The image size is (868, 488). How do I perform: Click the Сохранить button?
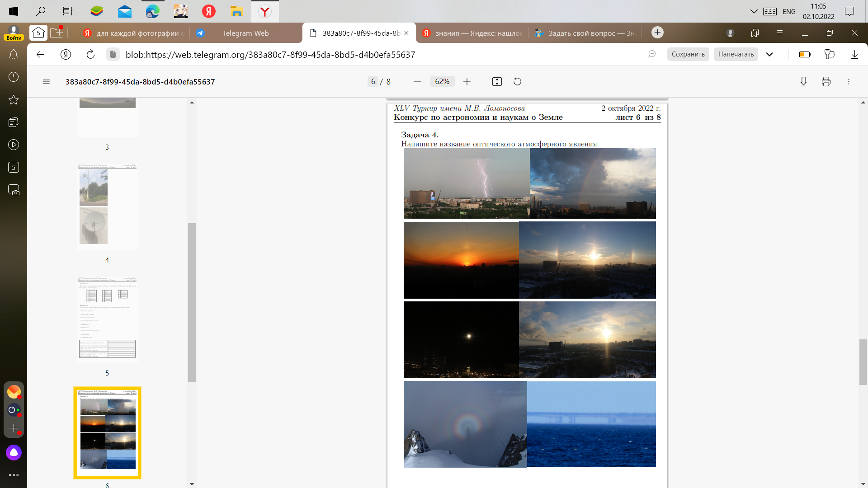(x=688, y=54)
